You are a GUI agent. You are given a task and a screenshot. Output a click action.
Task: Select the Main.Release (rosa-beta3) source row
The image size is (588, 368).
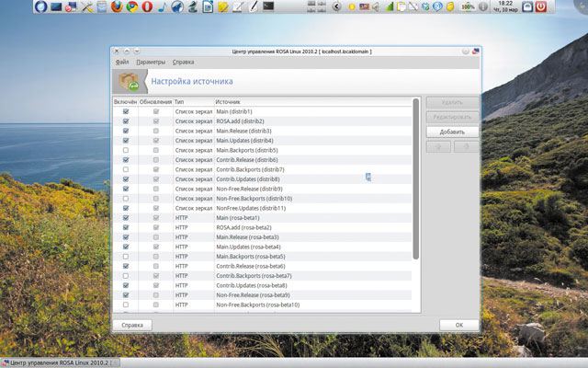(262, 237)
